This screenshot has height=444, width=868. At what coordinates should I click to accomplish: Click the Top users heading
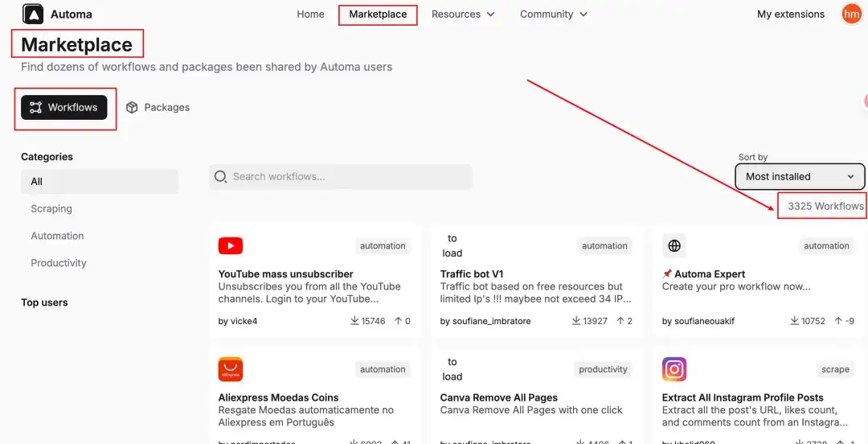[x=44, y=302]
